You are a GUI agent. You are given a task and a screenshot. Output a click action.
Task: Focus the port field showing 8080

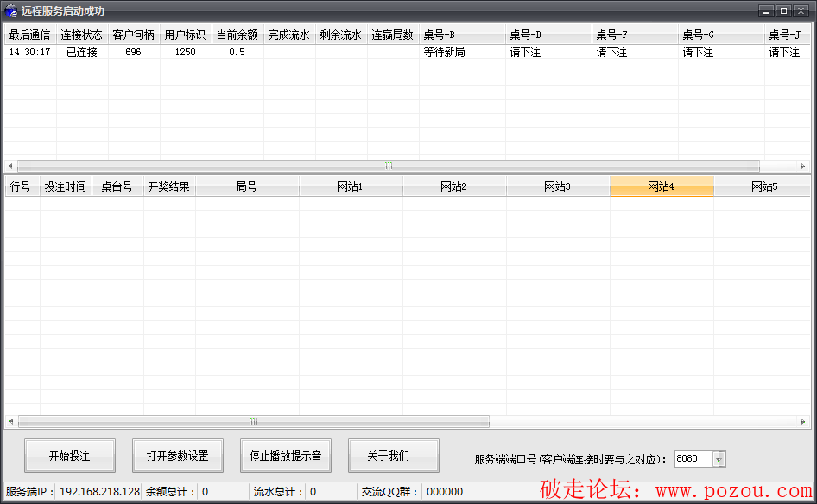coord(694,459)
